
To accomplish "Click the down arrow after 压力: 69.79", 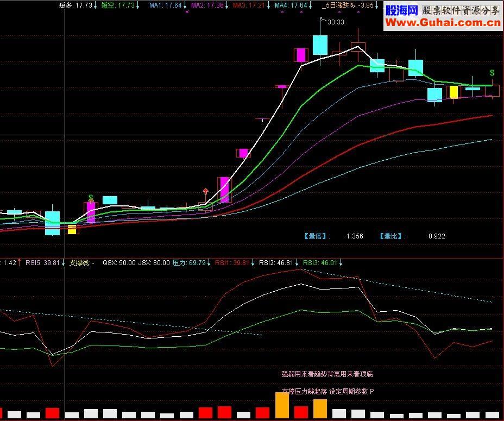I will [x=209, y=263].
